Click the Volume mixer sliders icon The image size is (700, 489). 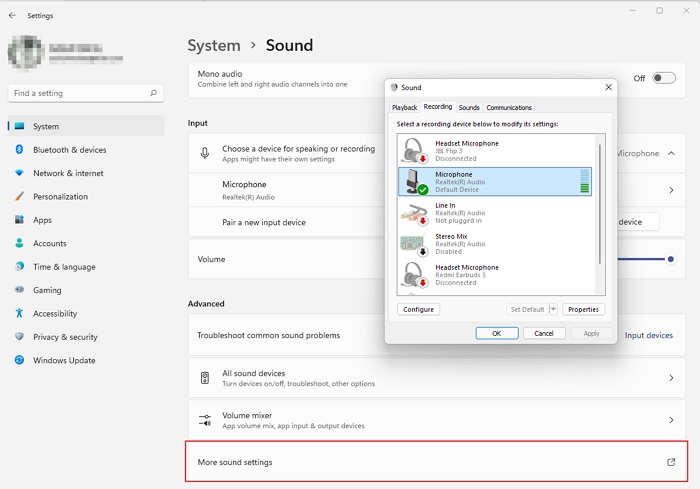point(204,420)
